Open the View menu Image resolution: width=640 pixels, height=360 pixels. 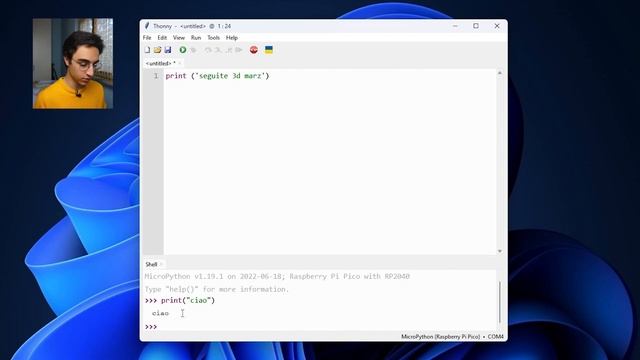[179, 38]
